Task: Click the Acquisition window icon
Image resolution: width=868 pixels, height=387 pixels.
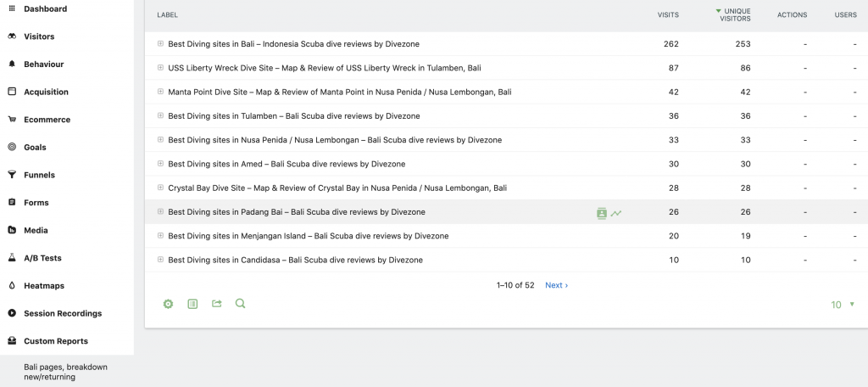Action: coord(12,92)
